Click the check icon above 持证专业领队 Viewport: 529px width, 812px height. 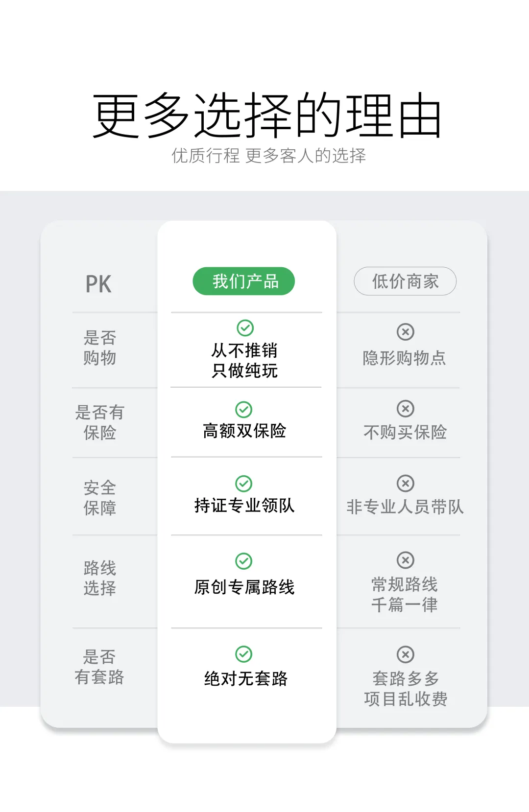(244, 484)
